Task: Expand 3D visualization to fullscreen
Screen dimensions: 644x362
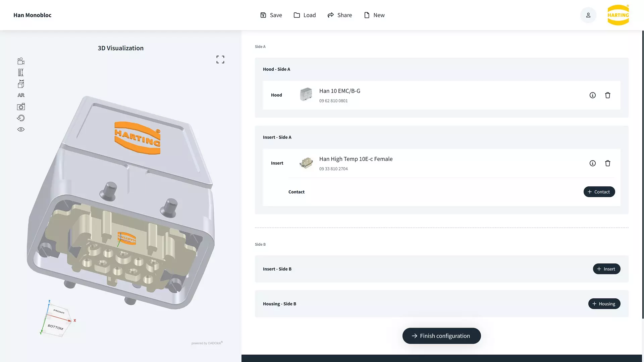Action: (220, 60)
